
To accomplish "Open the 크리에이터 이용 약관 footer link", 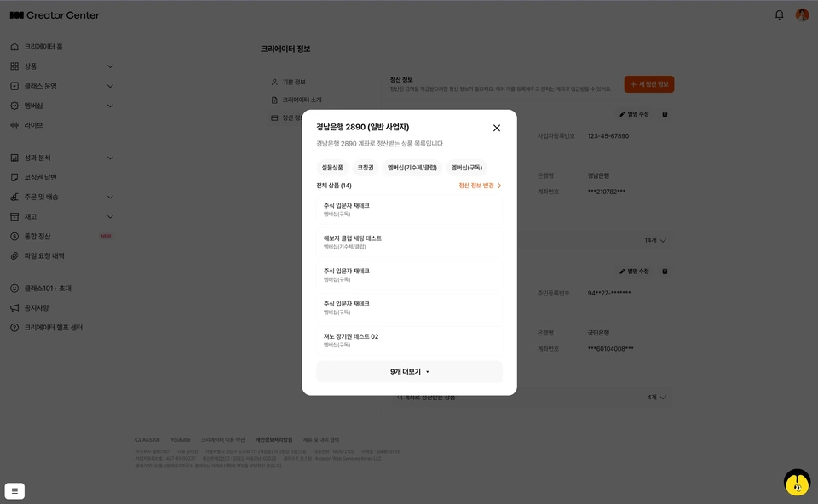I will click(x=222, y=440).
